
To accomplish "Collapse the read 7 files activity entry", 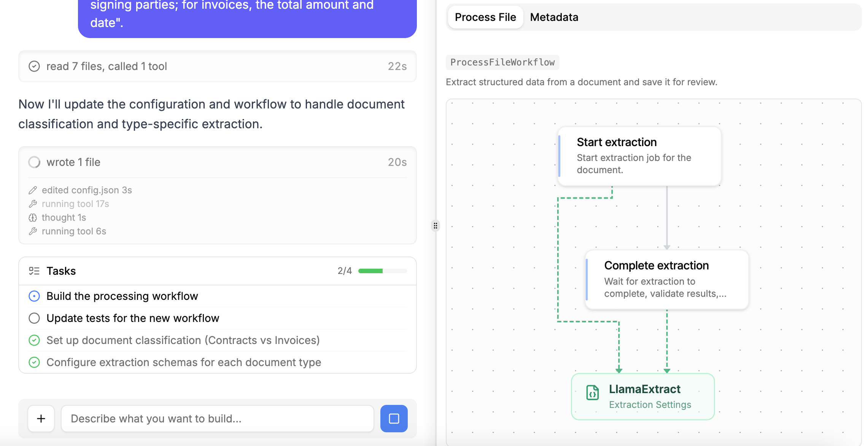I will [x=217, y=66].
